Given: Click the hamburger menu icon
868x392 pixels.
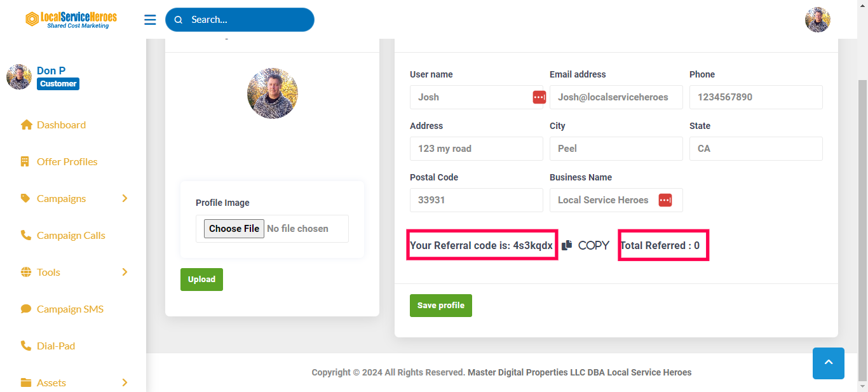Looking at the screenshot, I should [150, 20].
